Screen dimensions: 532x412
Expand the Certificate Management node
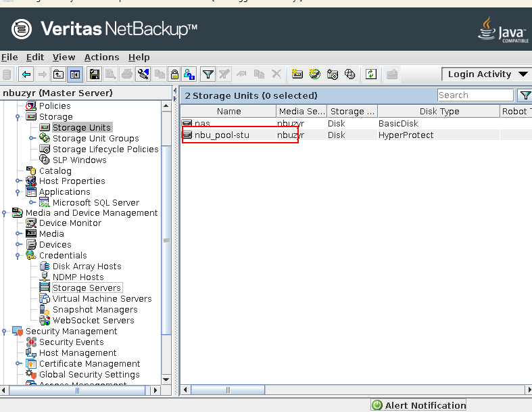tap(18, 363)
